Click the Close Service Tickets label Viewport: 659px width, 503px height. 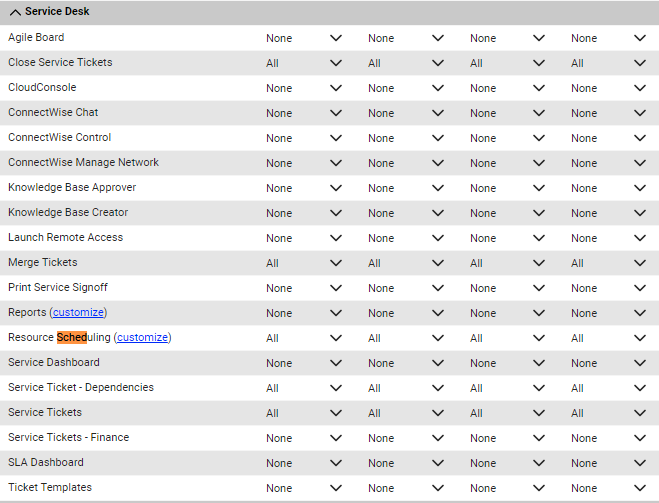pos(60,62)
